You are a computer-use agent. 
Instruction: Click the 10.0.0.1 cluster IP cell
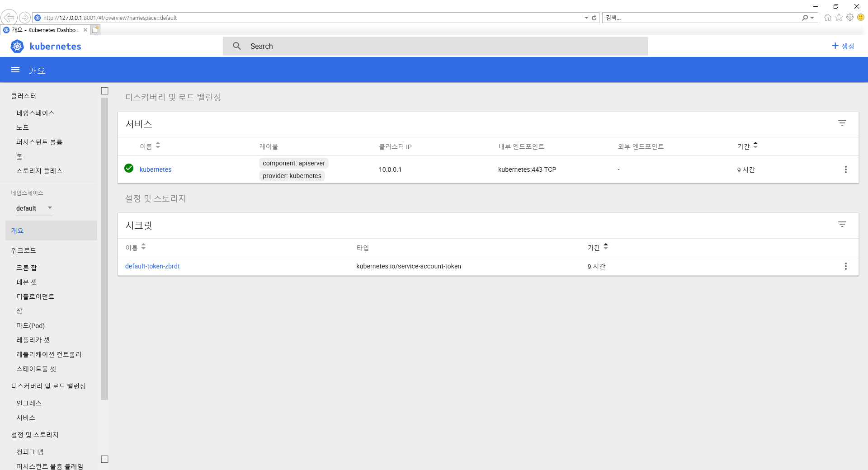point(390,169)
